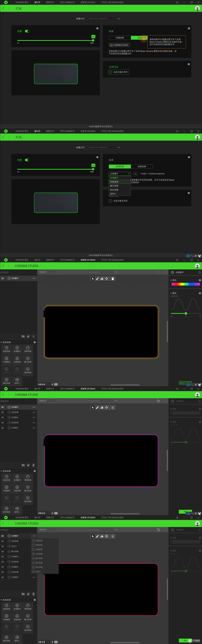202x644 pixels.
Task: Click 属性 speed slider in single-layer Studio window
Action: tap(186, 313)
